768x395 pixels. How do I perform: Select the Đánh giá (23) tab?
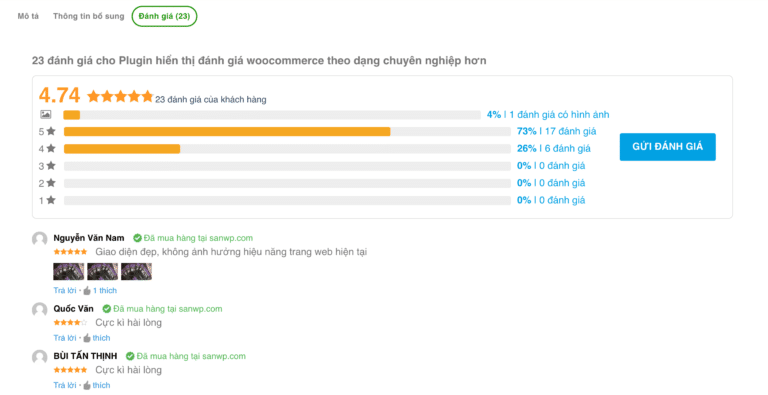point(164,16)
